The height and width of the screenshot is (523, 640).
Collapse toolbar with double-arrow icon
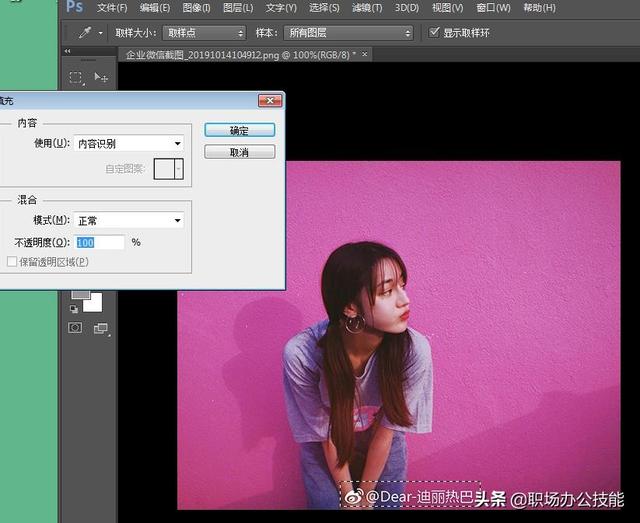coord(67,51)
